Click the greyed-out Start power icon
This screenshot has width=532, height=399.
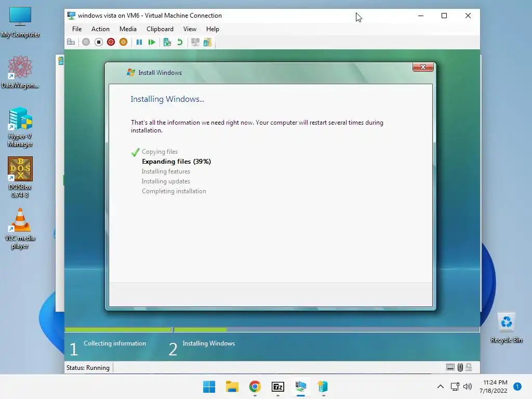click(86, 42)
